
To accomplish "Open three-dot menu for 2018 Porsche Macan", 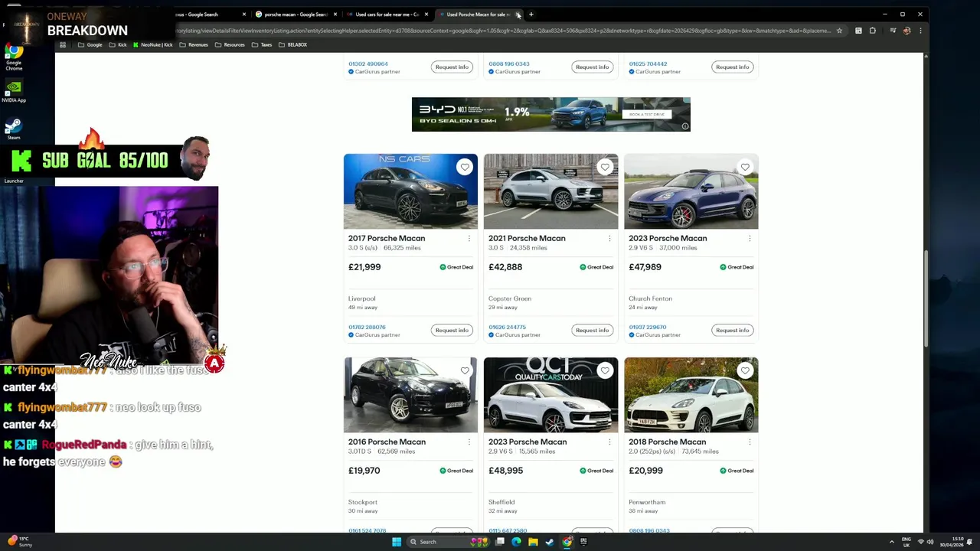I will click(750, 442).
